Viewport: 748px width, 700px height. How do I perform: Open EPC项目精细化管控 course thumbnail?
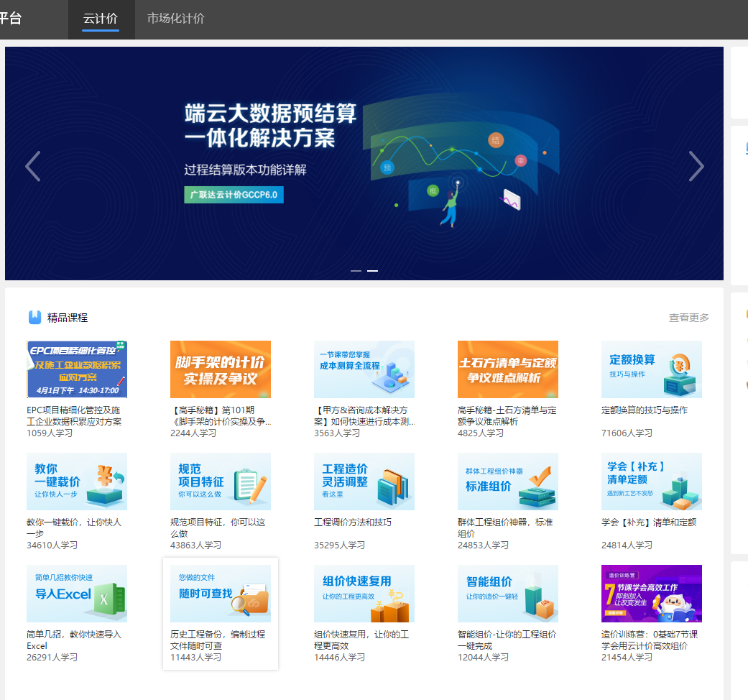pos(77,369)
